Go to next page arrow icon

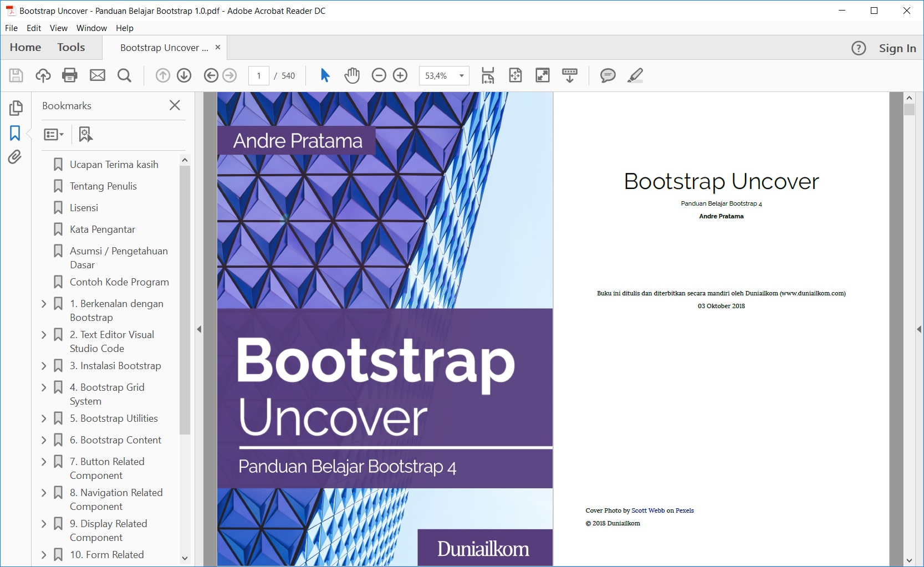pyautogui.click(x=184, y=75)
